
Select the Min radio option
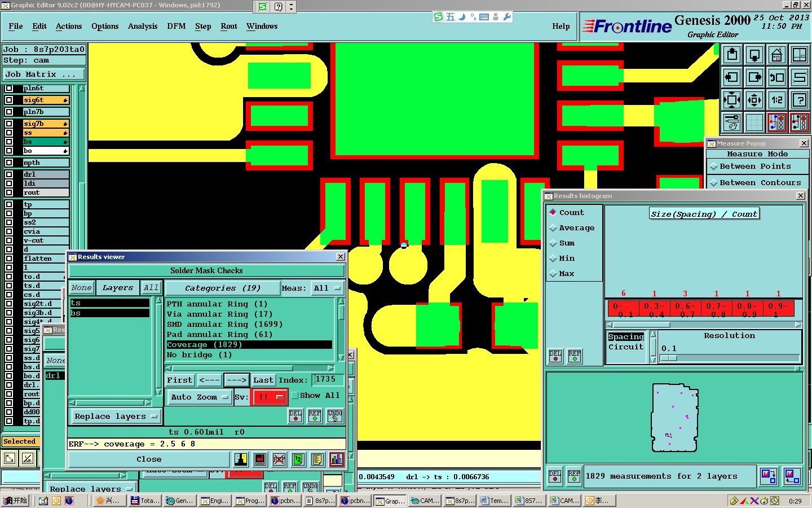point(553,259)
